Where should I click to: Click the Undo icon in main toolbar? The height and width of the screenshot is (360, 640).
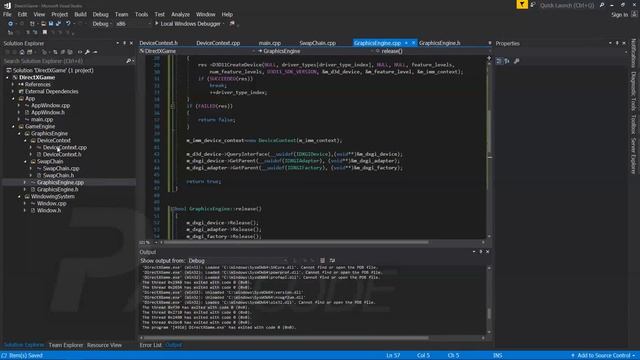tap(68, 24)
